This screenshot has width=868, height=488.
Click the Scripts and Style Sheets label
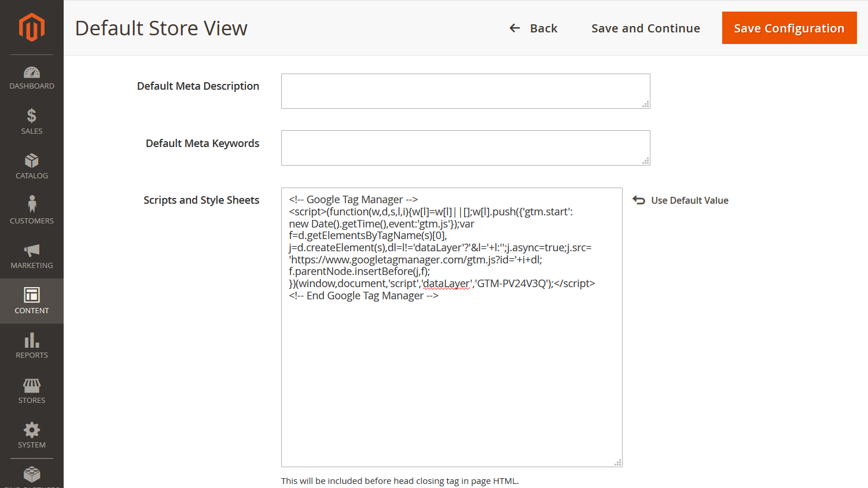(x=201, y=200)
